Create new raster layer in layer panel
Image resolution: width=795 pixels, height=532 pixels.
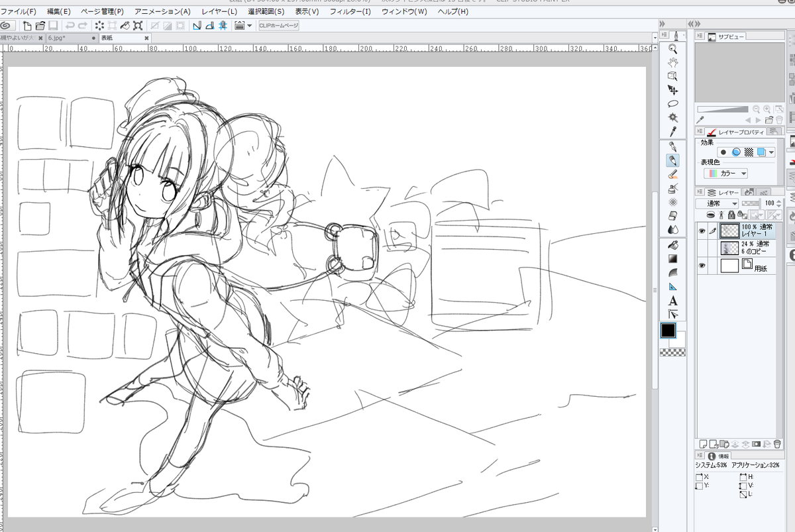(x=703, y=443)
